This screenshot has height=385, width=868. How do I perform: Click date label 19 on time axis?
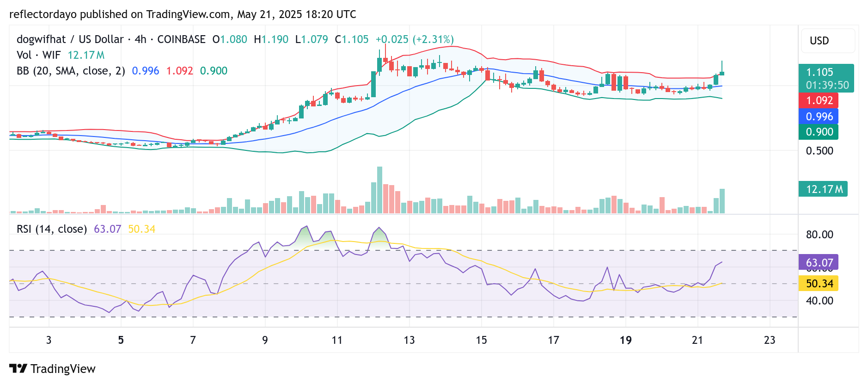coord(626,340)
